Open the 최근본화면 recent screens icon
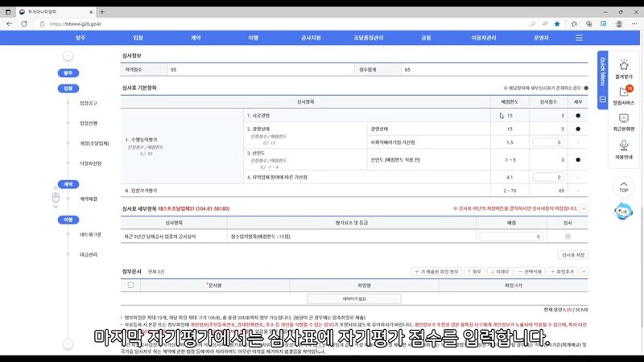This screenshot has height=362, width=644. (x=623, y=122)
